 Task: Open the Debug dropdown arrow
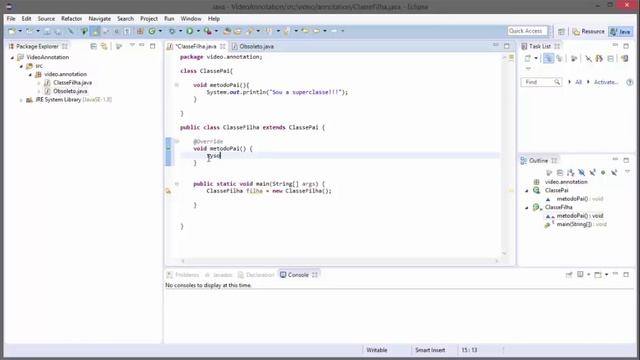[180, 31]
